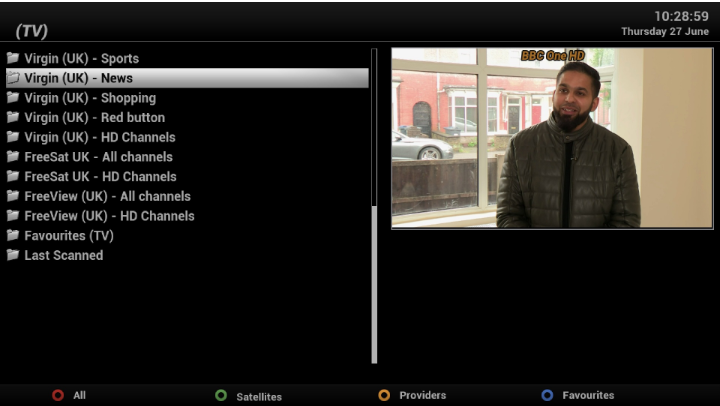The height and width of the screenshot is (406, 720).
Task: Click the BBC One HD preview video
Action: pyautogui.click(x=552, y=138)
